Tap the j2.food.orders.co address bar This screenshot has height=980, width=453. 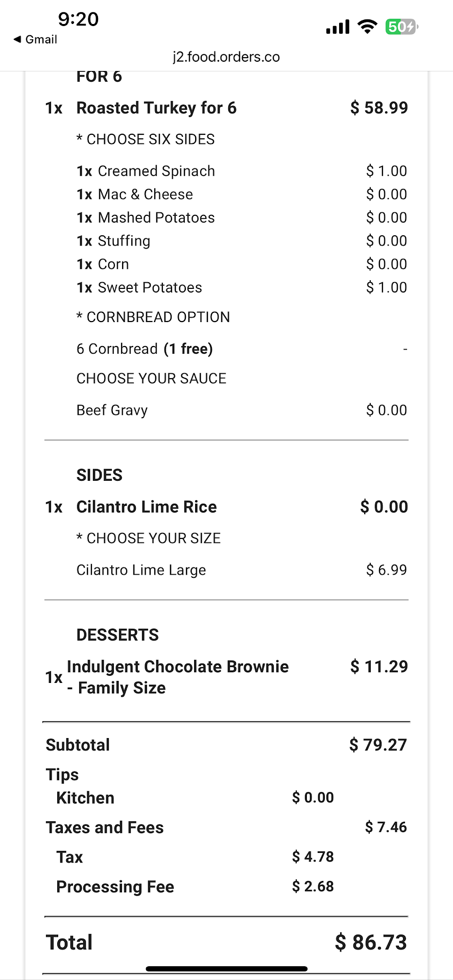pos(226,57)
